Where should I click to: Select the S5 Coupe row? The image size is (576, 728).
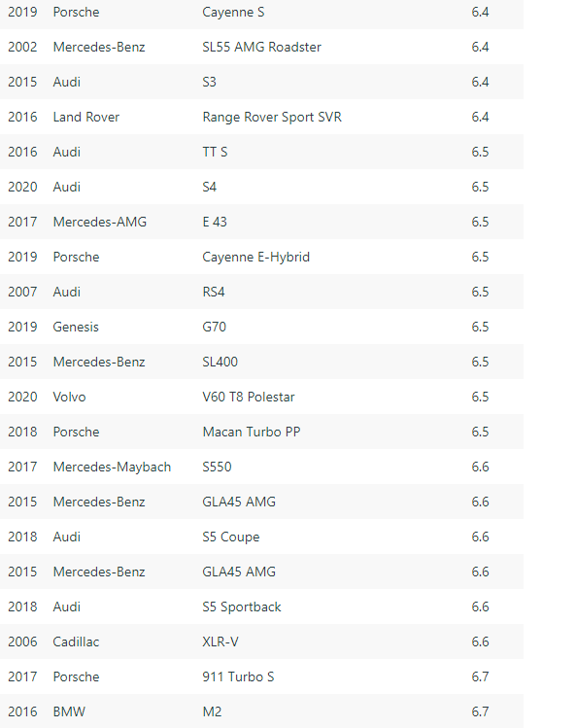tap(262, 537)
